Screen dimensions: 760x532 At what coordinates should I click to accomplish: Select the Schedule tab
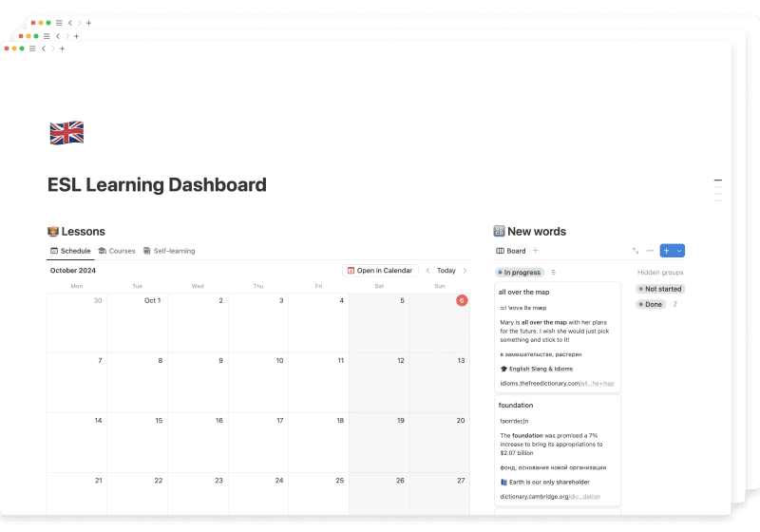point(70,251)
